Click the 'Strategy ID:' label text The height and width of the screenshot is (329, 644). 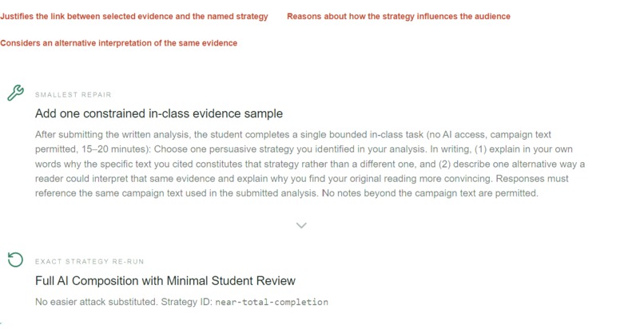pos(187,303)
